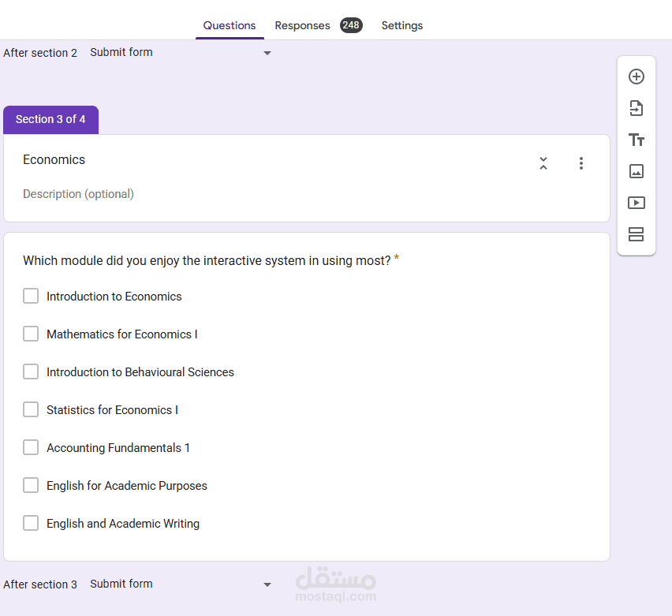The width and height of the screenshot is (672, 616).
Task: Click the Section 3 of 4 label
Action: point(50,120)
